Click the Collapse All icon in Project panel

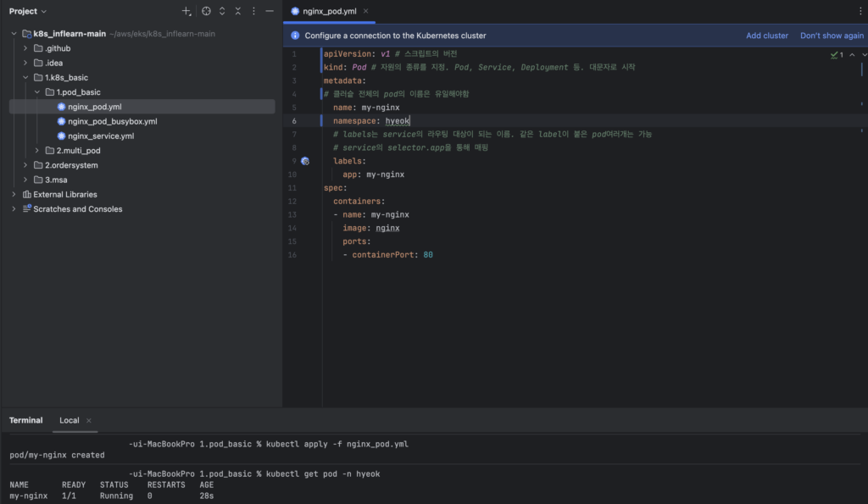click(x=238, y=11)
